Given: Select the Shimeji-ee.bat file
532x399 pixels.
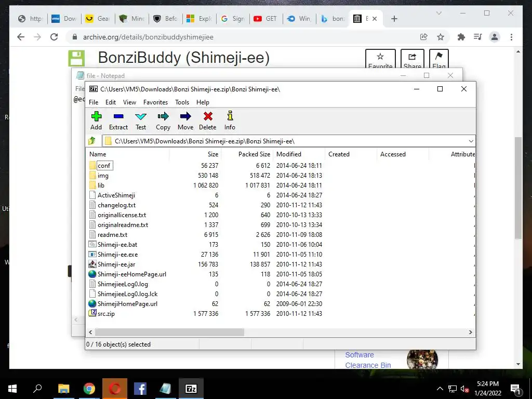Looking at the screenshot, I should pyautogui.click(x=113, y=244).
